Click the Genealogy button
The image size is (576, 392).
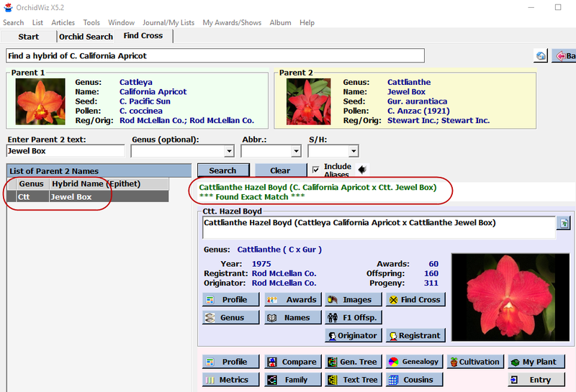(x=415, y=362)
